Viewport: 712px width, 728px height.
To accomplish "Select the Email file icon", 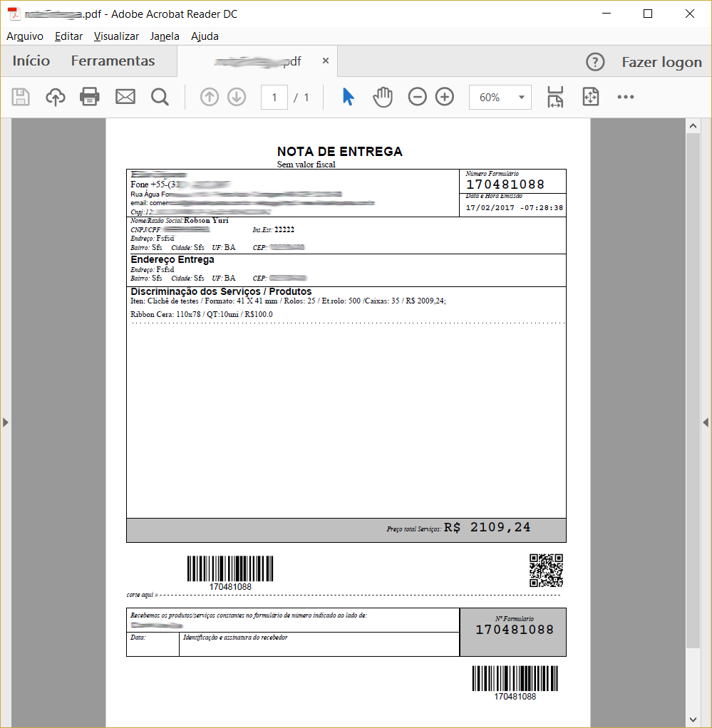I will (125, 97).
